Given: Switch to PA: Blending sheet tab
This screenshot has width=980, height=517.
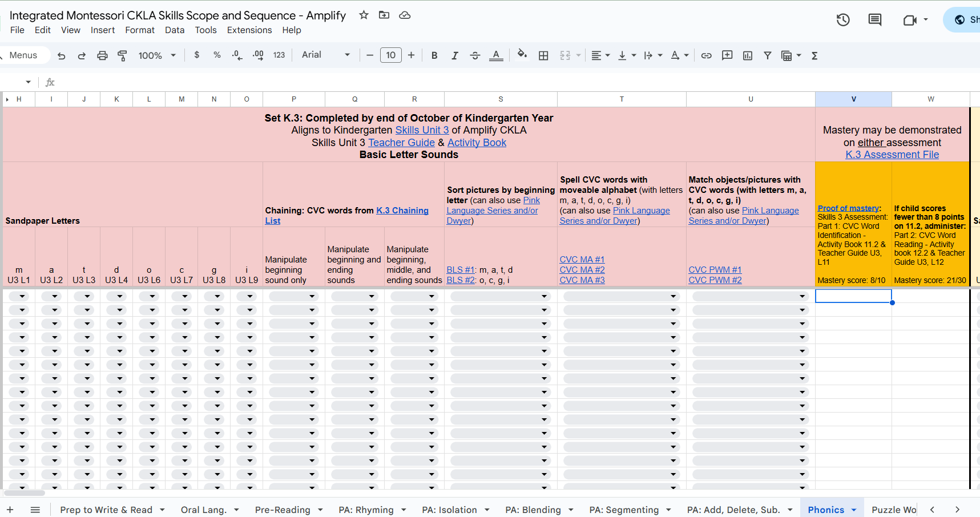Looking at the screenshot, I should tap(533, 510).
